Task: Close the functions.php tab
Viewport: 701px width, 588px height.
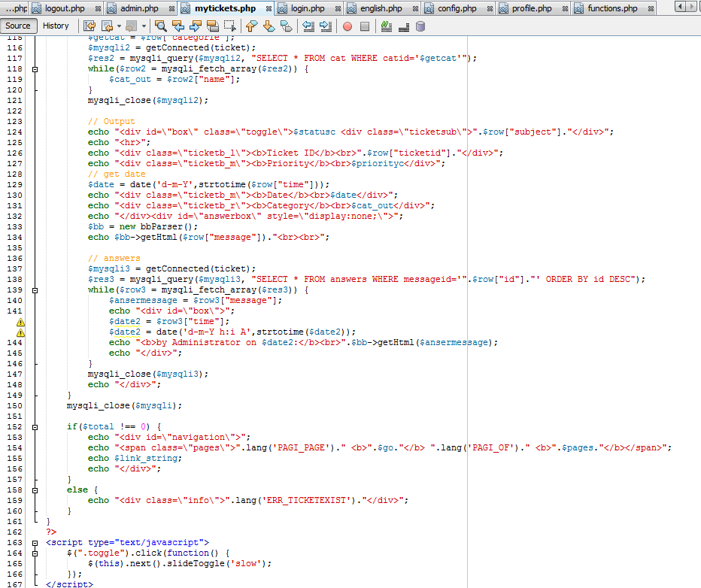Action: point(651,8)
